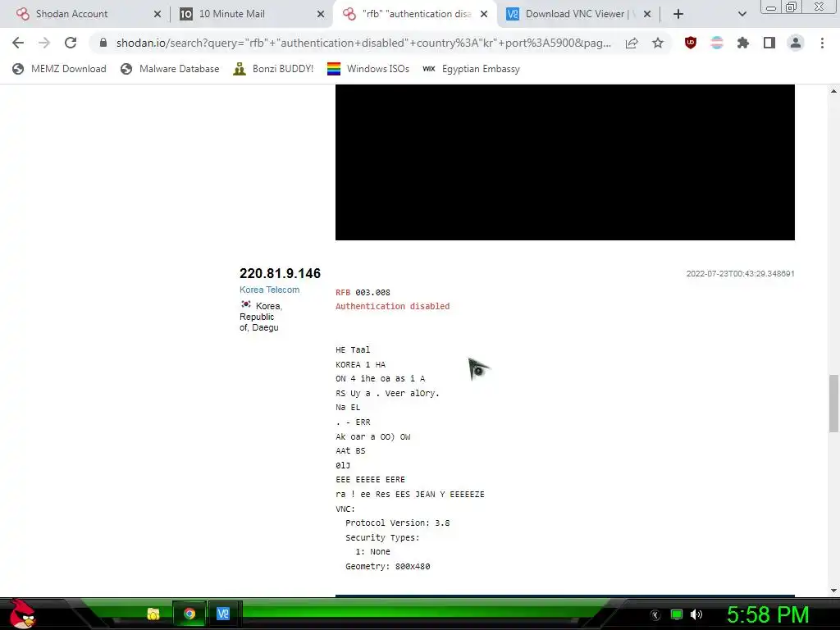The width and height of the screenshot is (840, 630).
Task: Toggle the browser side panel icon
Action: (769, 43)
